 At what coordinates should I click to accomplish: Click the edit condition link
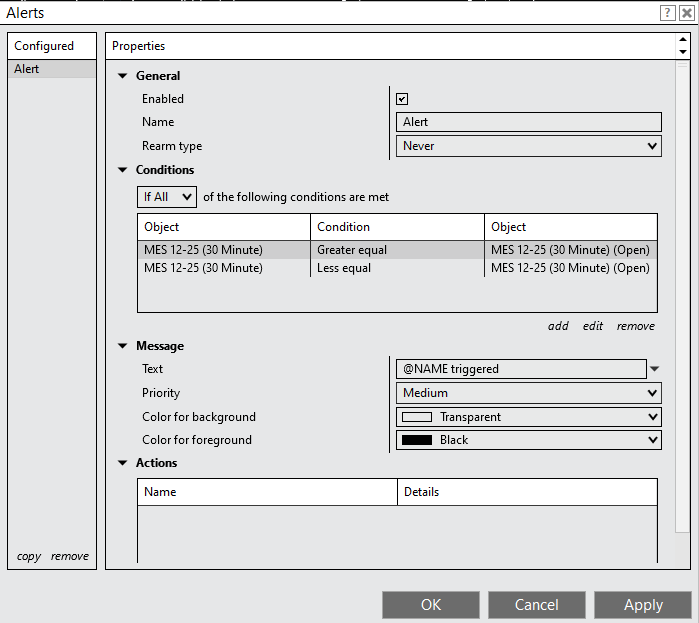pyautogui.click(x=593, y=326)
